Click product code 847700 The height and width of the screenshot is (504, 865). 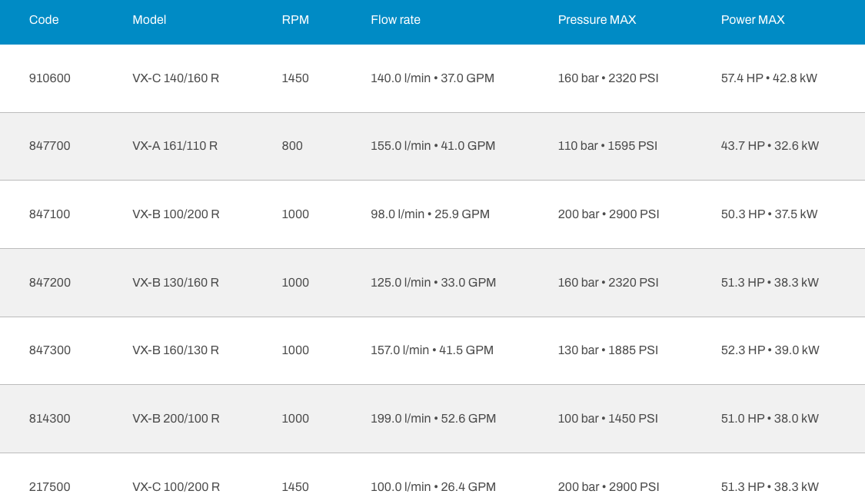pyautogui.click(x=50, y=146)
